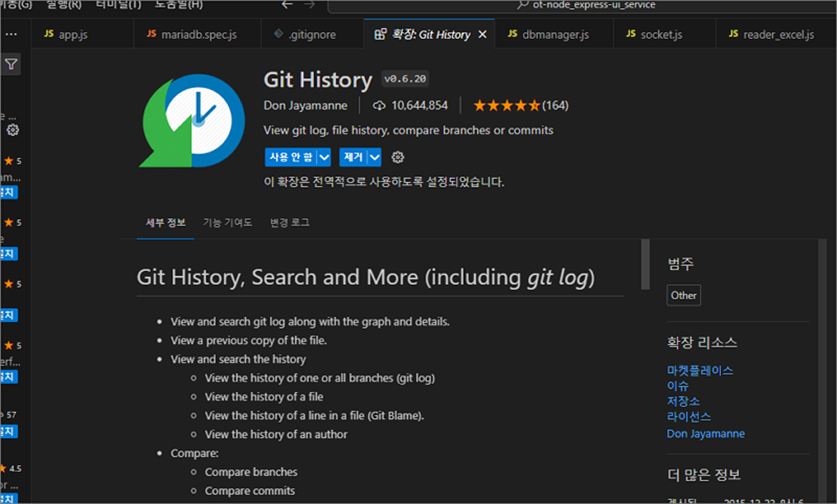This screenshot has height=504, width=837.
Task: Click the extension icon on Git History tab
Action: click(x=380, y=34)
